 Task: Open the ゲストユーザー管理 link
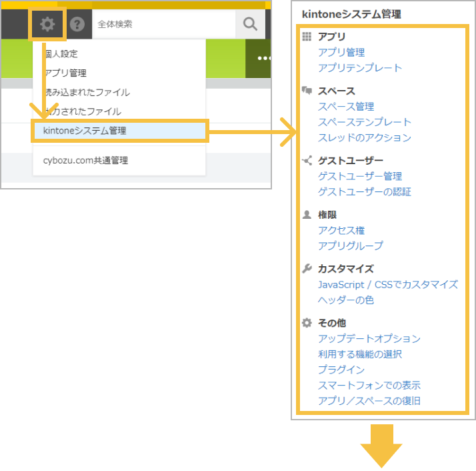click(360, 176)
